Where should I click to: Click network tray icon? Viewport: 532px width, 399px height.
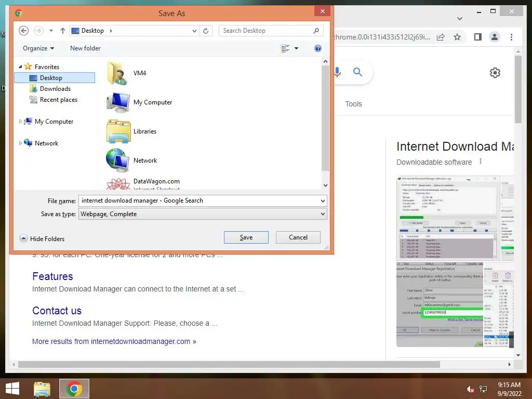483,389
